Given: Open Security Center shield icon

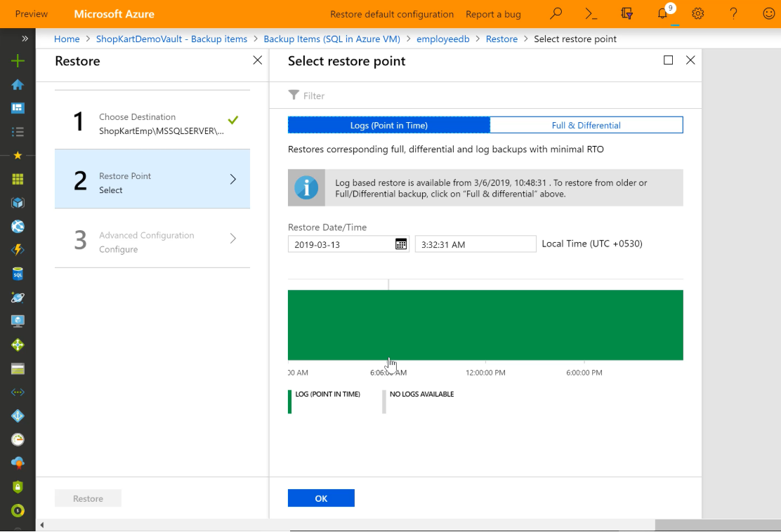Looking at the screenshot, I should coord(18,486).
